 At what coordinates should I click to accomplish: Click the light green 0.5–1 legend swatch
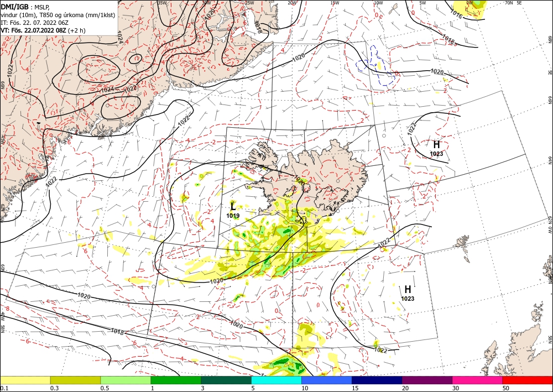coord(126,380)
